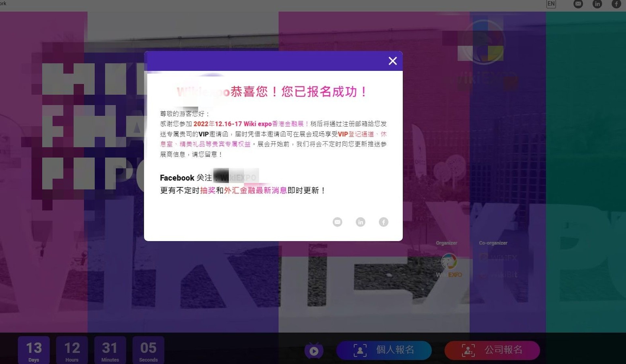The image size is (626, 364).
Task: Click the Days countdown block showing 13
Action: (34, 349)
